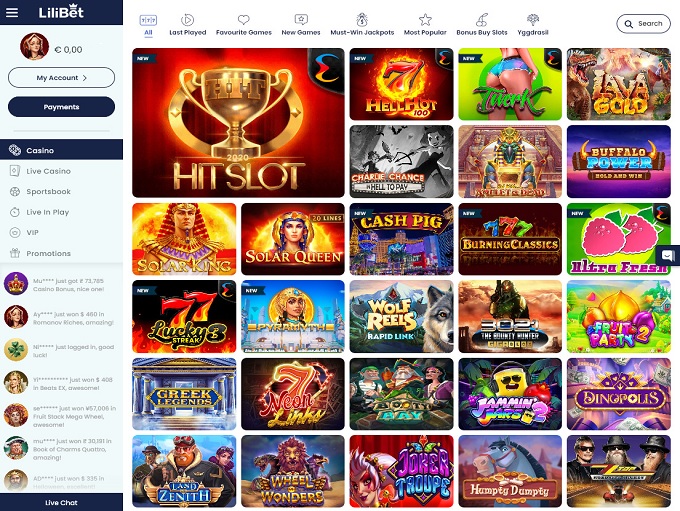
Task: Show New Games category icon
Action: [x=301, y=20]
